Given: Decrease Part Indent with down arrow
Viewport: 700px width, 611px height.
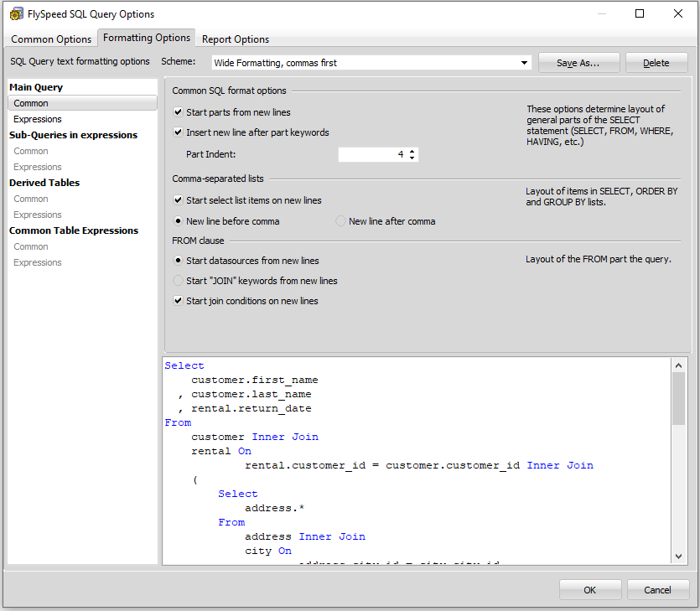Looking at the screenshot, I should tap(412, 158).
